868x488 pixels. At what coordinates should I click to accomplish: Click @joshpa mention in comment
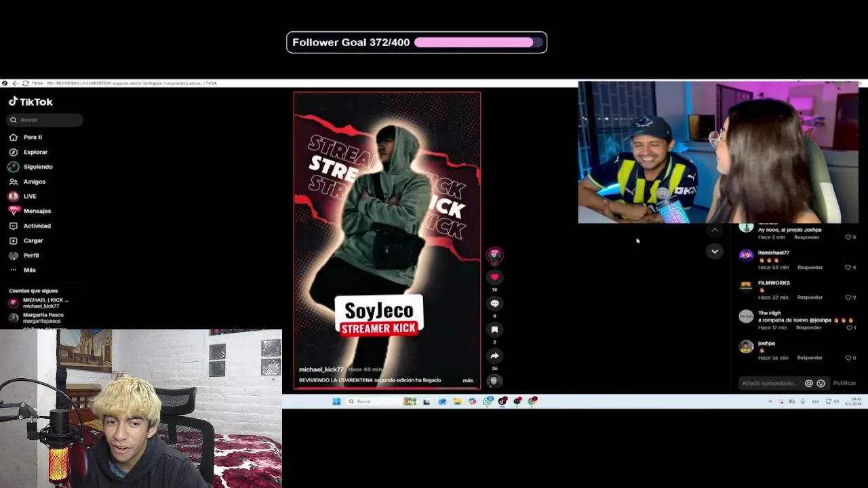pos(820,320)
